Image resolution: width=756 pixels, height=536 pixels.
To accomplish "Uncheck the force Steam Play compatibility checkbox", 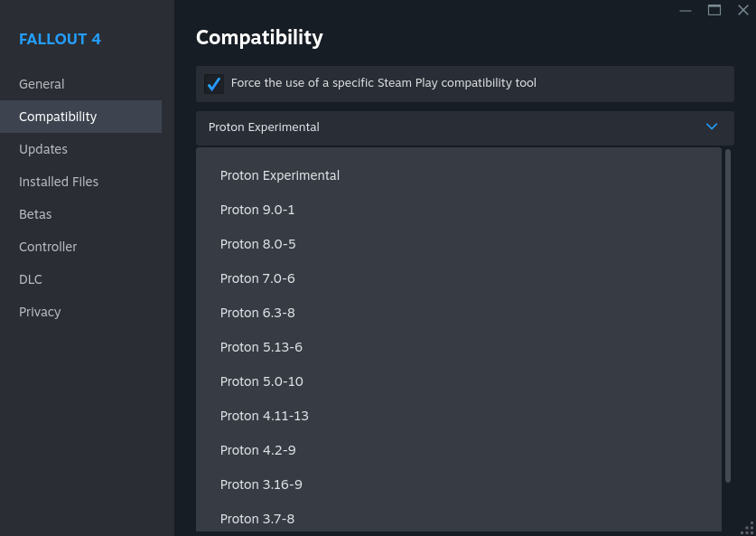I will point(214,84).
